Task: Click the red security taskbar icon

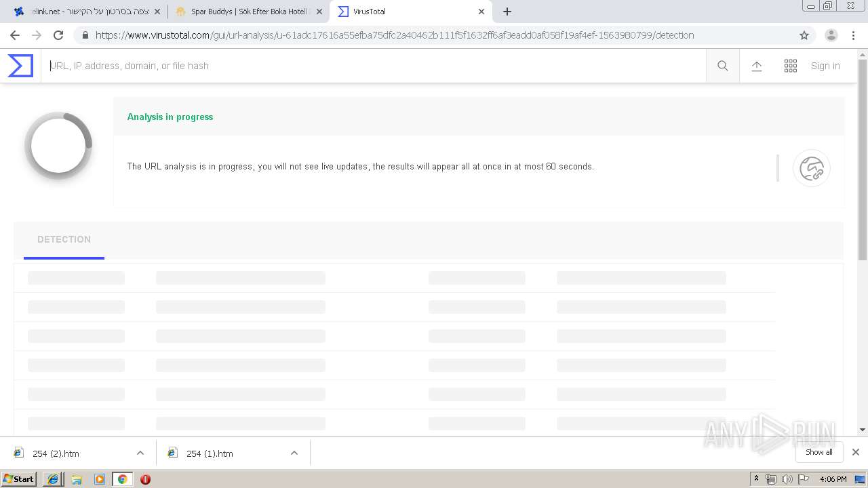Action: pos(145,479)
